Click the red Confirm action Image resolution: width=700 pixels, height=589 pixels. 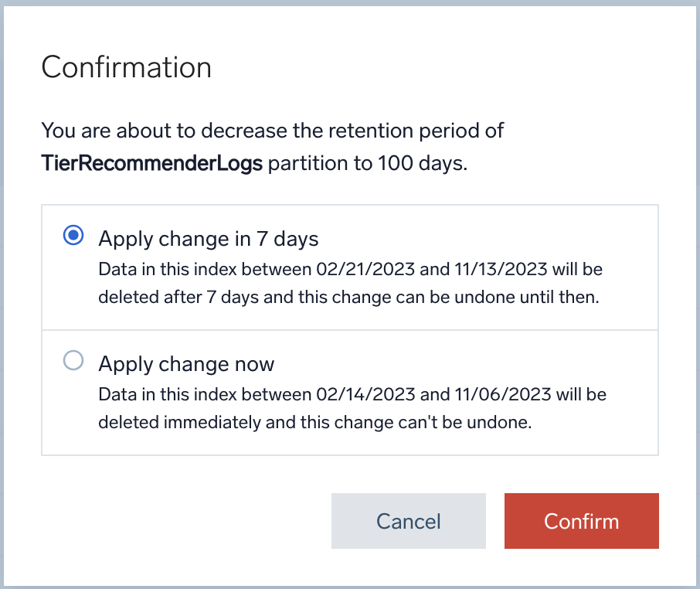point(581,521)
